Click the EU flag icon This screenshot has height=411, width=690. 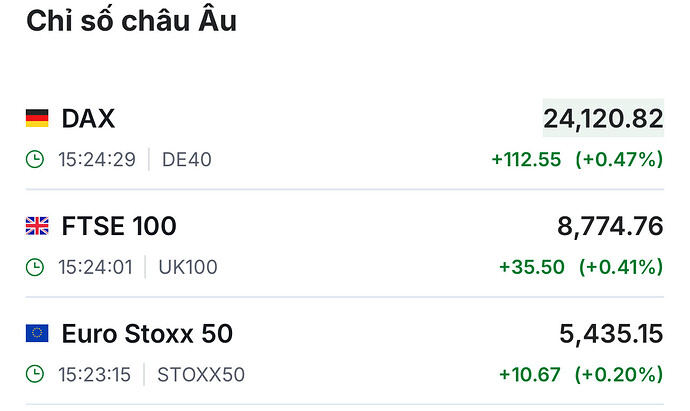[x=37, y=333]
